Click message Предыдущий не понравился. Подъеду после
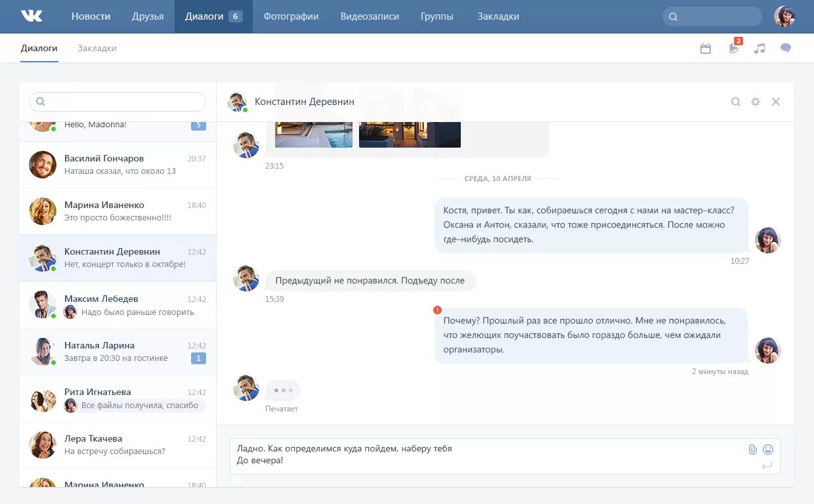Screen dimensions: 814x504 pos(370,281)
